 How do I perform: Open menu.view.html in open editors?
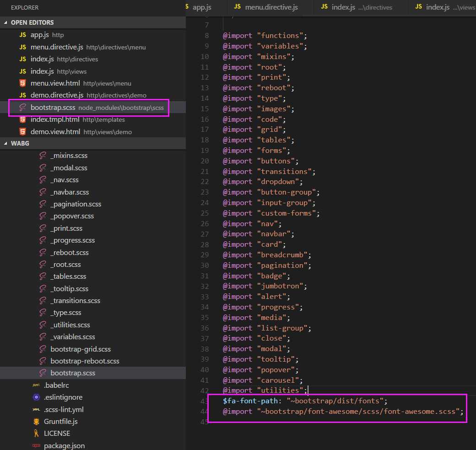click(x=93, y=83)
